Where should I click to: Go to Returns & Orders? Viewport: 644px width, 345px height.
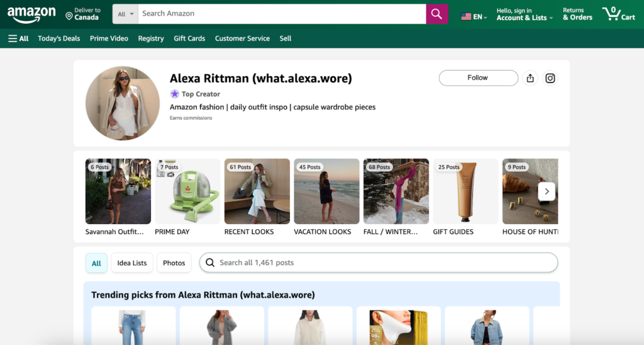point(577,14)
